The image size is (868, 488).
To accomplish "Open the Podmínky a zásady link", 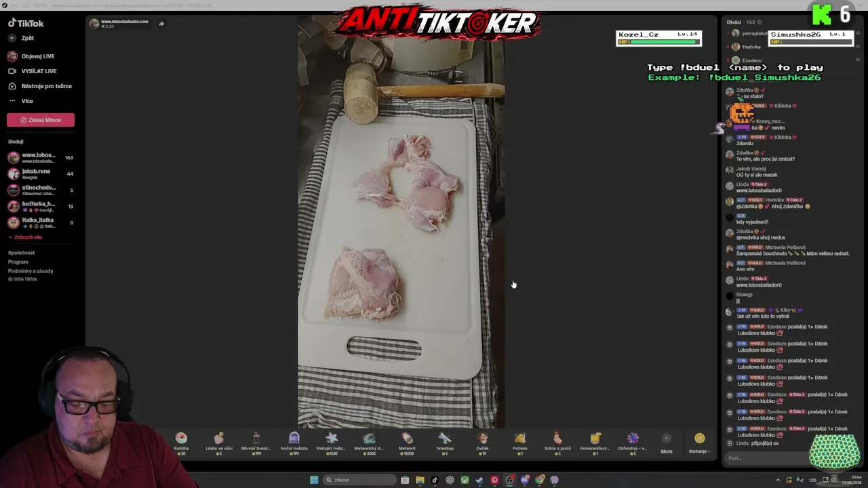I will (x=31, y=271).
